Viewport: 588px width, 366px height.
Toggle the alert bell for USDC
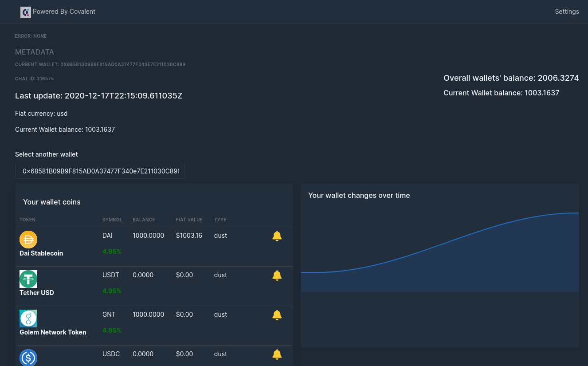(x=277, y=354)
